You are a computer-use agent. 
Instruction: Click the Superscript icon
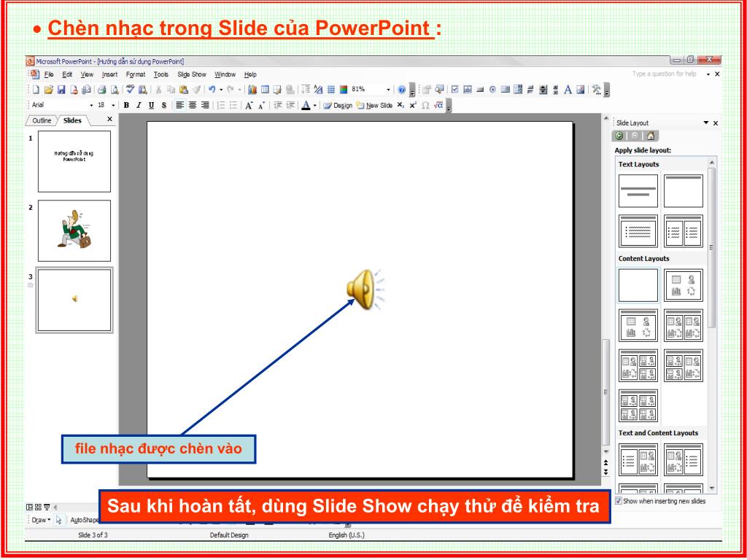coord(413,105)
